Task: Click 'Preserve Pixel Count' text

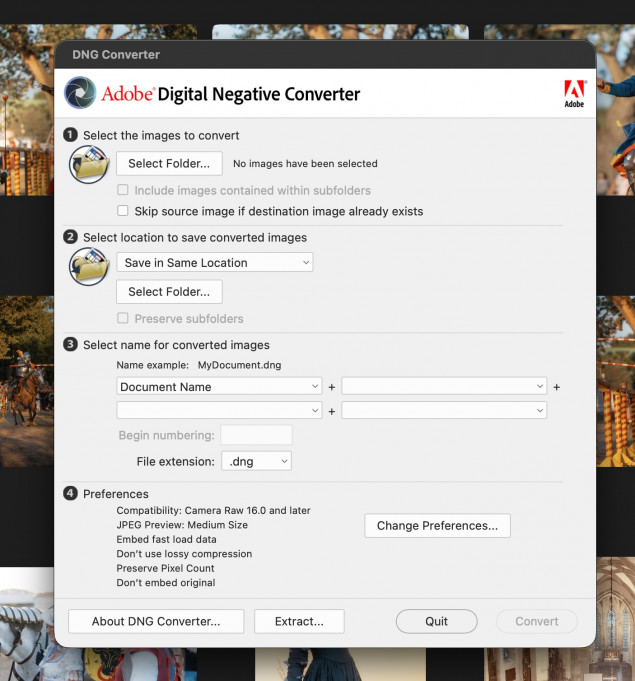Action: [x=165, y=568]
